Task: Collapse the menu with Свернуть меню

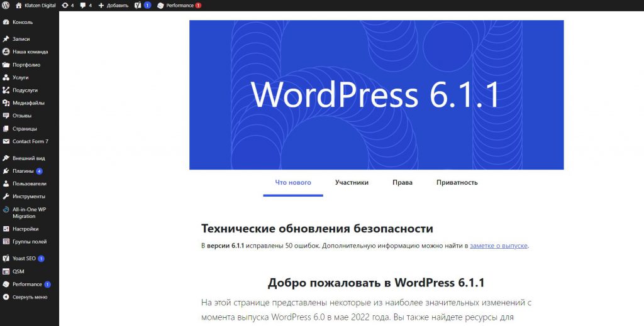Action: click(x=29, y=297)
